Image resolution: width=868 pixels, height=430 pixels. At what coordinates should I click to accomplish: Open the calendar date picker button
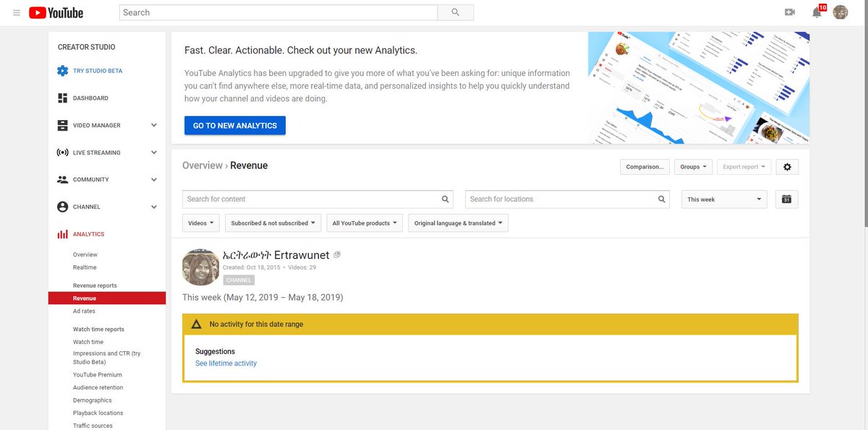point(787,199)
